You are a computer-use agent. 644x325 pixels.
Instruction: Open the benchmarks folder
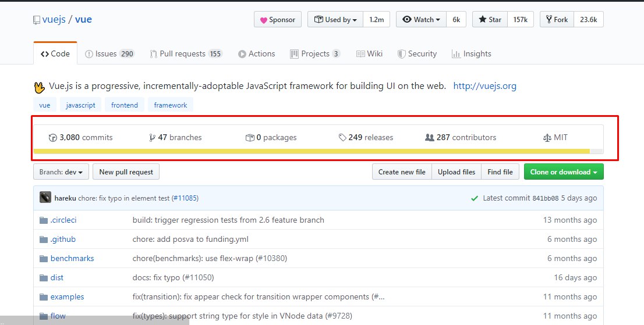72,258
